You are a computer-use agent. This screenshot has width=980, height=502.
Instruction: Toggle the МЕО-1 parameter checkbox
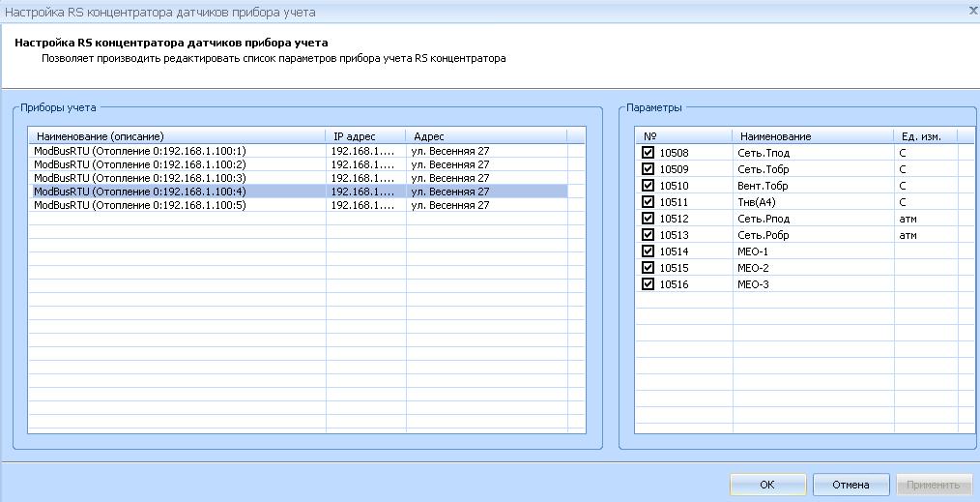point(648,251)
